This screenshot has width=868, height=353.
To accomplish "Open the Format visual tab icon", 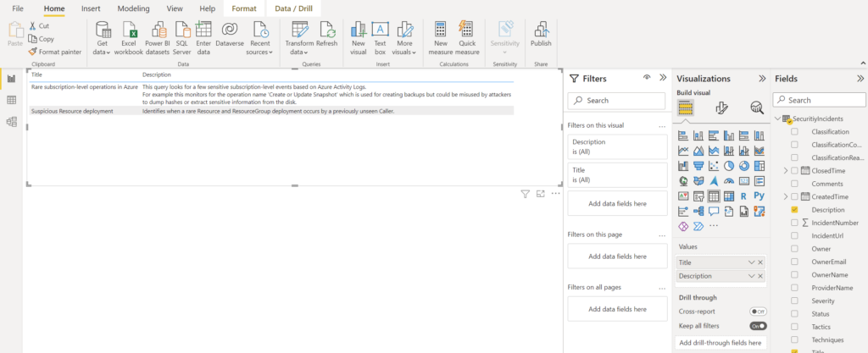I will [x=721, y=108].
